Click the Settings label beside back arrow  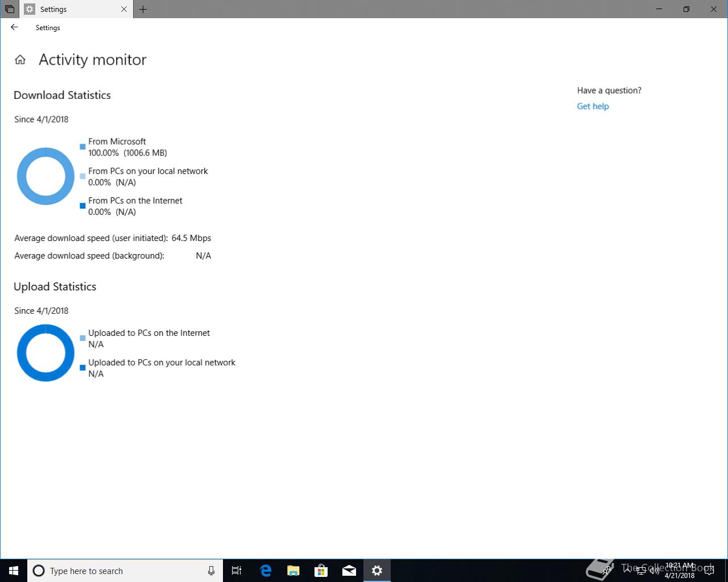tap(48, 27)
